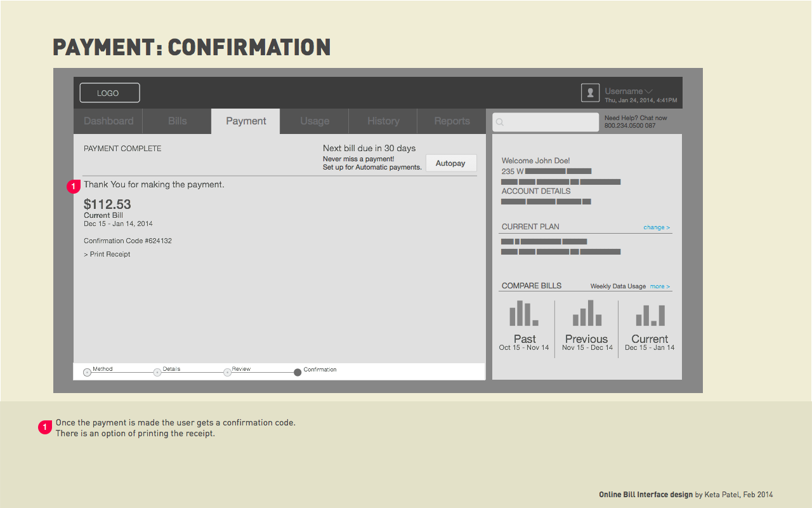Click the Method step circle

click(x=88, y=372)
